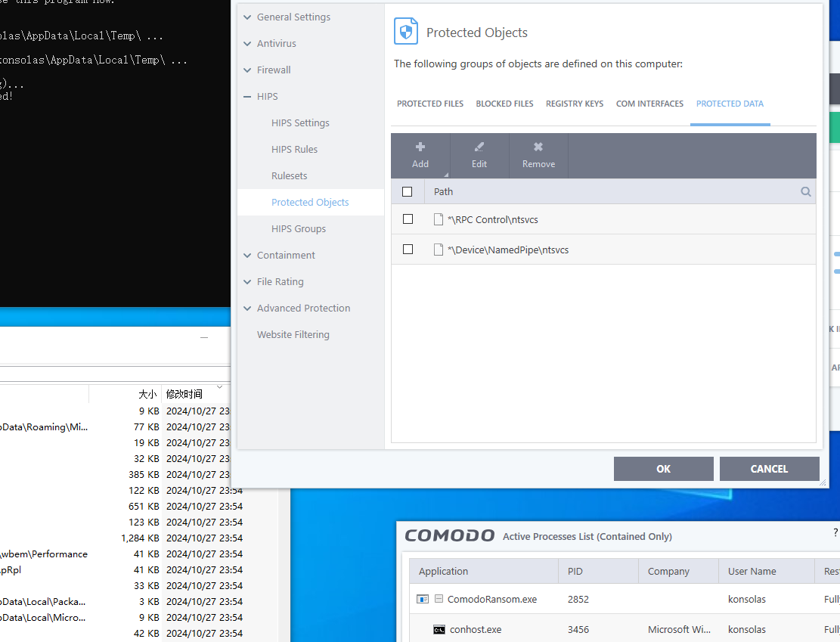Select conhost.exe process row
This screenshot has width=840, height=642.
click(625, 629)
